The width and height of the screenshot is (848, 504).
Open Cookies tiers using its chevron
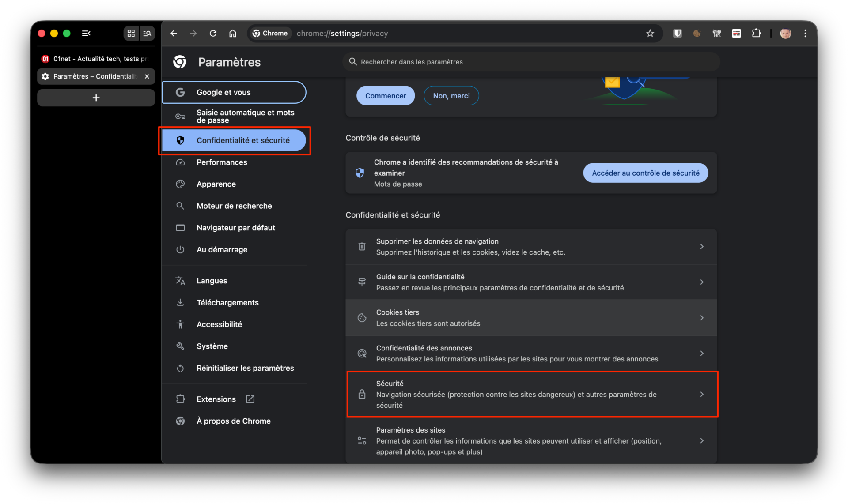701,317
